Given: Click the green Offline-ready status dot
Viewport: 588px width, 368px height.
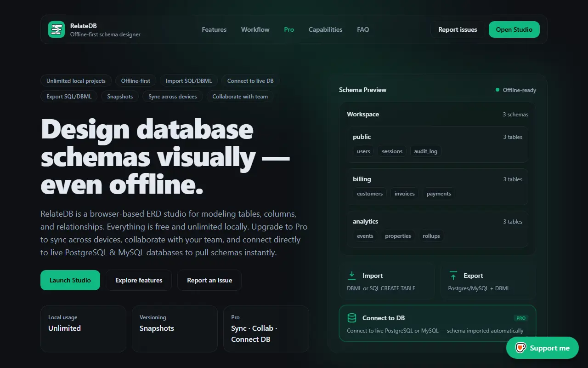Looking at the screenshot, I should (x=498, y=90).
